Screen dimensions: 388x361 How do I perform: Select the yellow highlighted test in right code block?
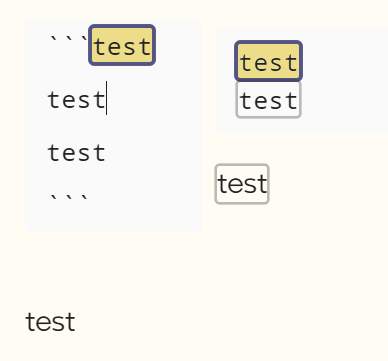(269, 61)
